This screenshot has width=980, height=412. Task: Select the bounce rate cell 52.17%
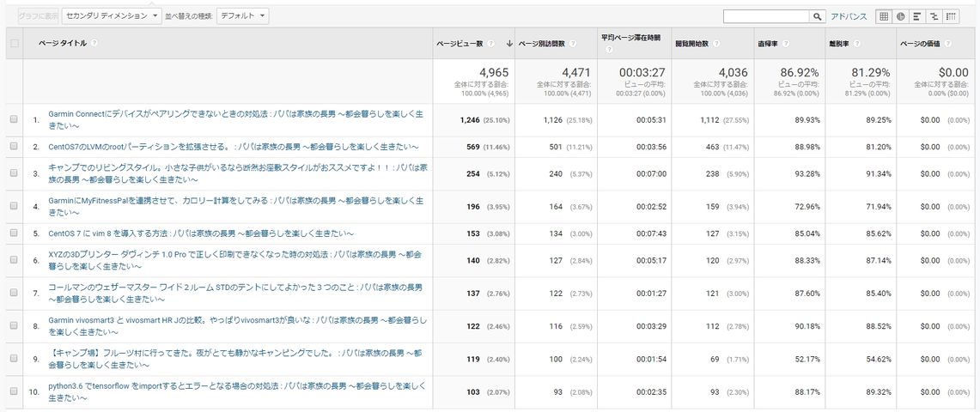(x=807, y=359)
